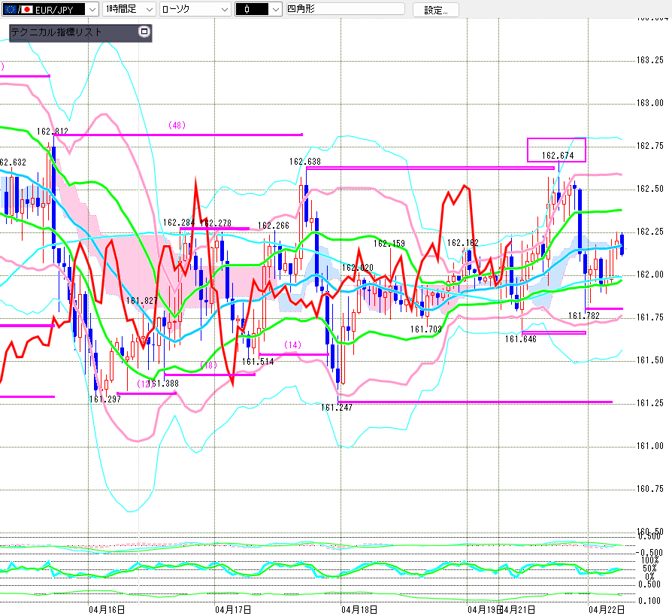
Task: Click the 161.646 price label
Action: (521, 339)
